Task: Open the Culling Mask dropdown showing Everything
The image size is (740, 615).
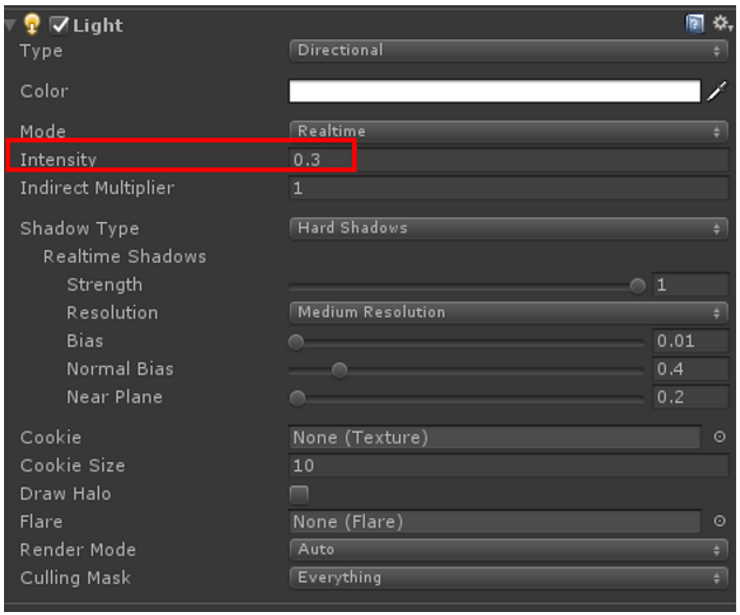Action: 508,577
